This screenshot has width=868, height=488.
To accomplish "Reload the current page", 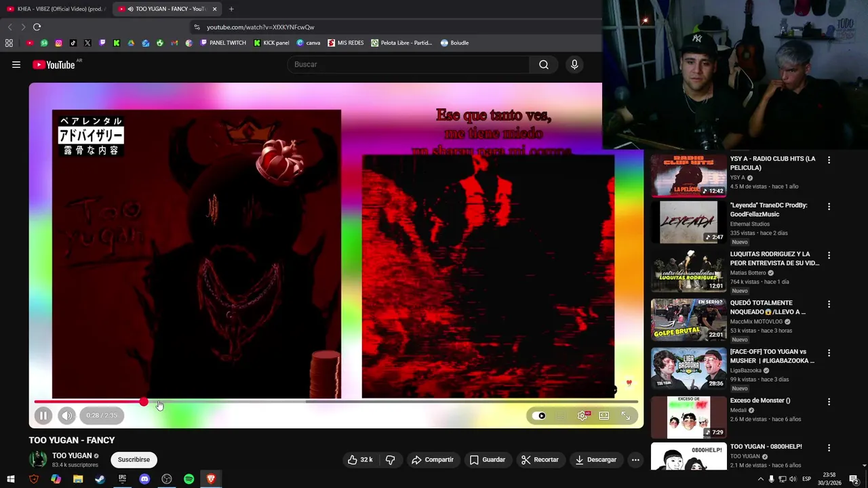I will 37,27.
